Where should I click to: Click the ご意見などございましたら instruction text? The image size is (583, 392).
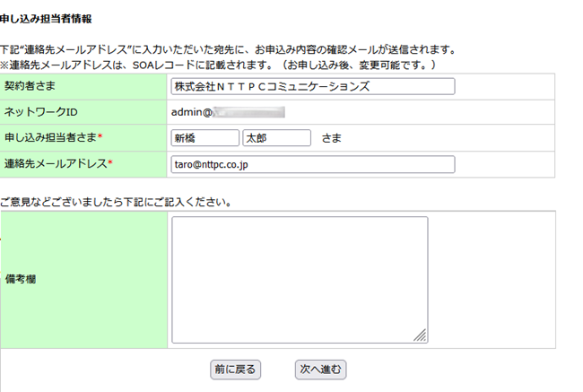pyautogui.click(x=117, y=201)
